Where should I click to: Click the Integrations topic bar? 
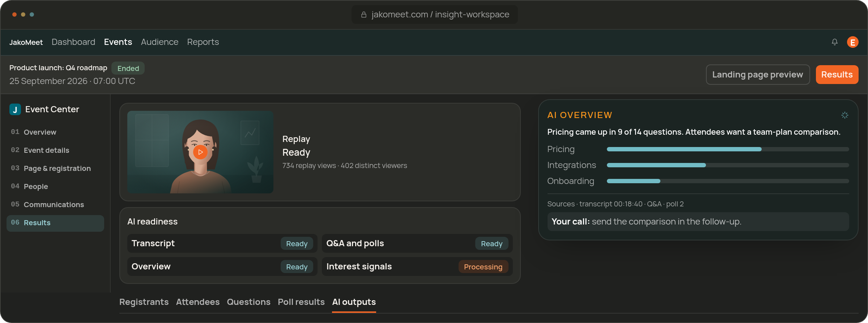coord(728,165)
